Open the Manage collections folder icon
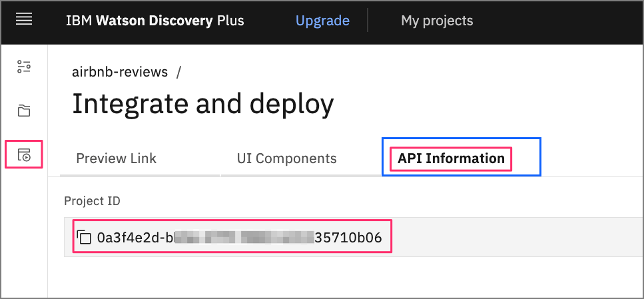Image resolution: width=644 pixels, height=299 pixels. pyautogui.click(x=24, y=111)
